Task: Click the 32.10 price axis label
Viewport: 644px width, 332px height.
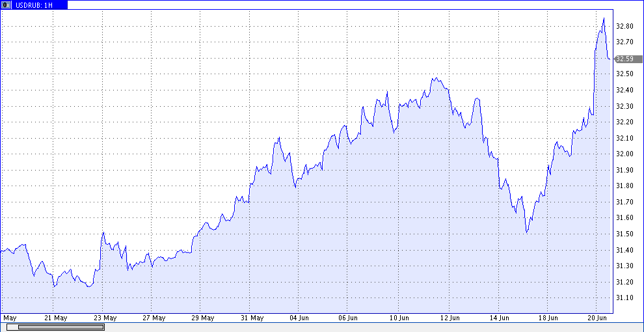Action: point(624,138)
